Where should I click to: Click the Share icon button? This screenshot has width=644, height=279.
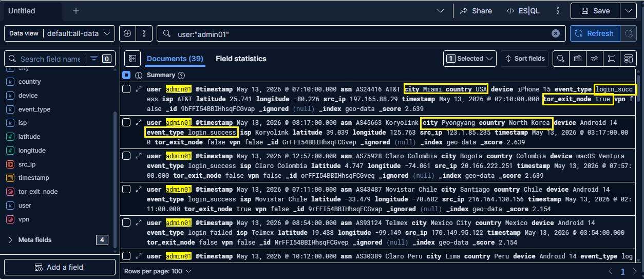coord(476,11)
